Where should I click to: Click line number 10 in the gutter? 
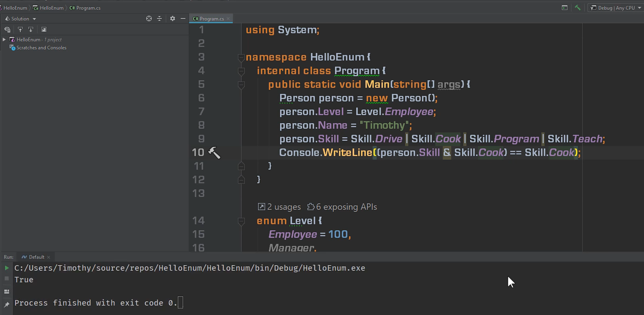coord(198,152)
